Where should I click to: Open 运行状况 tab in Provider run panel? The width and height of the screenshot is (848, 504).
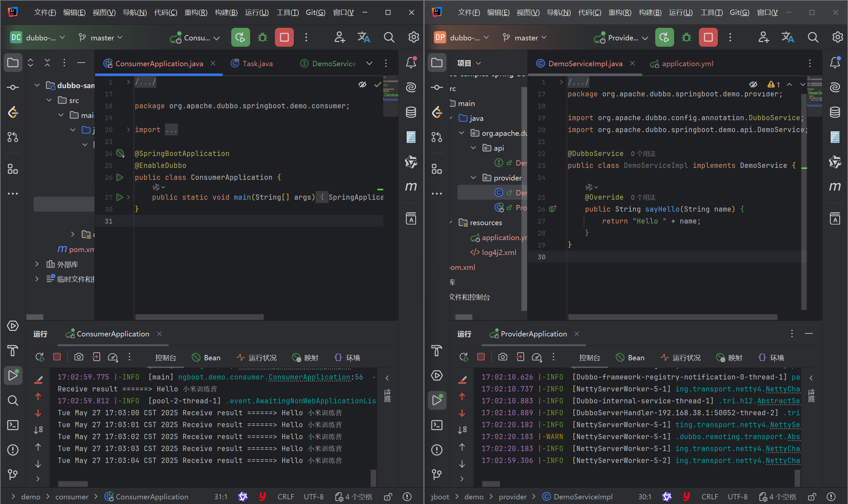[680, 358]
